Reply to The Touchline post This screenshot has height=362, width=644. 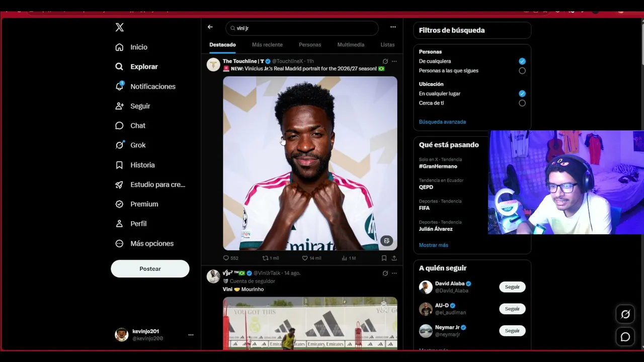(x=230, y=258)
